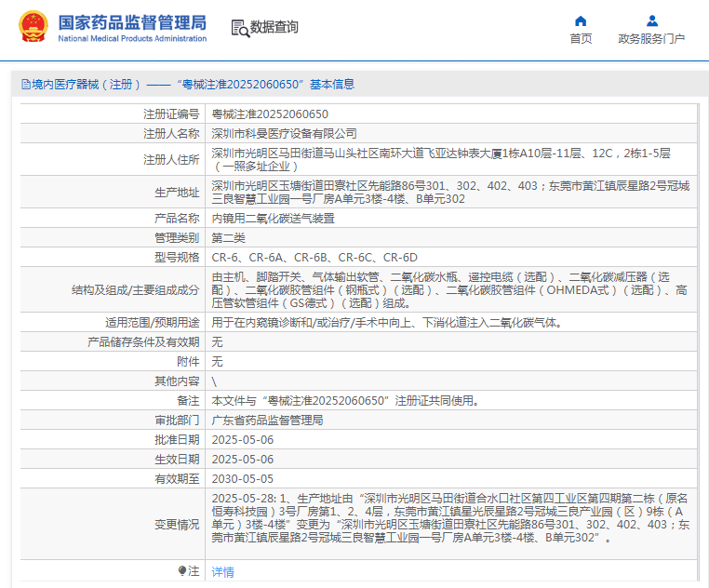Click 无 in the 附件 row

(x=217, y=361)
